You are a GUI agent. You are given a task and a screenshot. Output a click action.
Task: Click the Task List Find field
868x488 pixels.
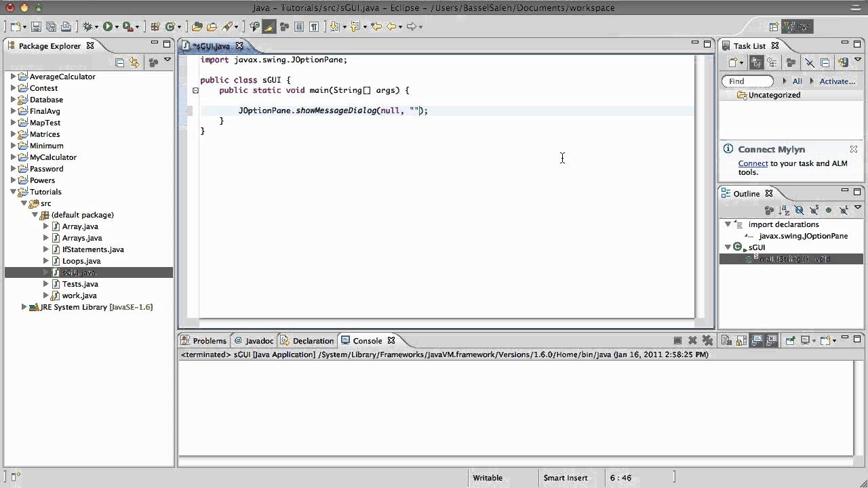(747, 81)
